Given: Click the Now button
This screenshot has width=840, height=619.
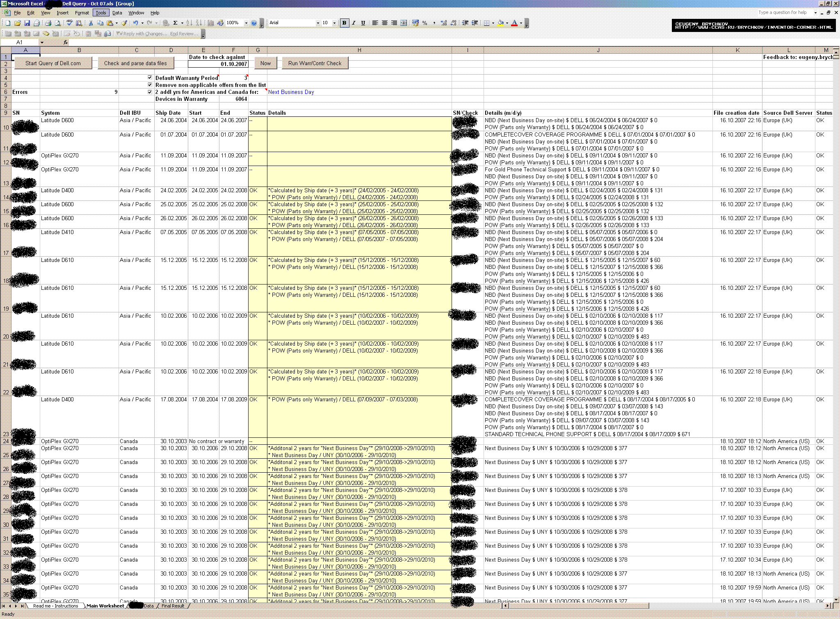Looking at the screenshot, I should coord(265,63).
